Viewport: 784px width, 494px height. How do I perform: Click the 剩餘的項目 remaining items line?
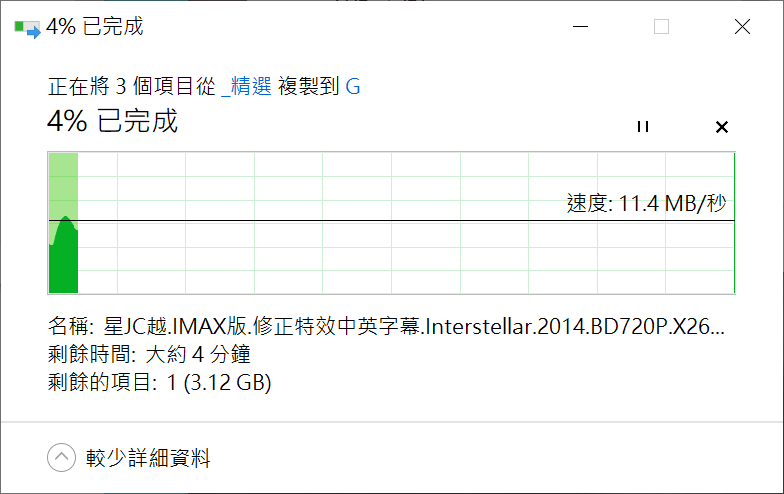[160, 381]
